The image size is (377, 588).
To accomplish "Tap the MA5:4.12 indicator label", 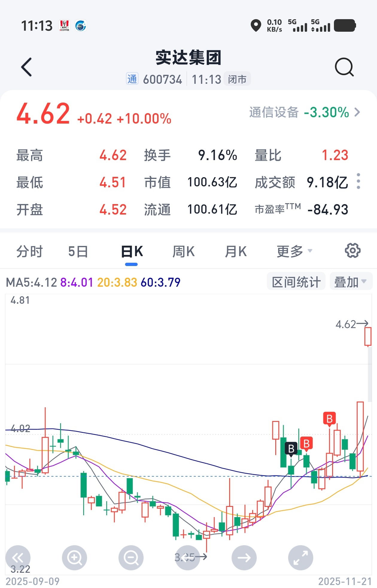I will tap(31, 282).
